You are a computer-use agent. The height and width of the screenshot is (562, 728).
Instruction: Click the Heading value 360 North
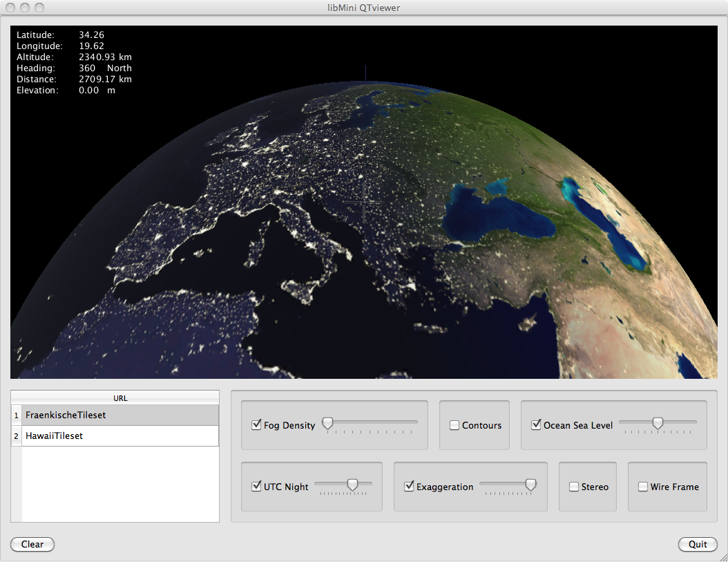click(x=106, y=68)
